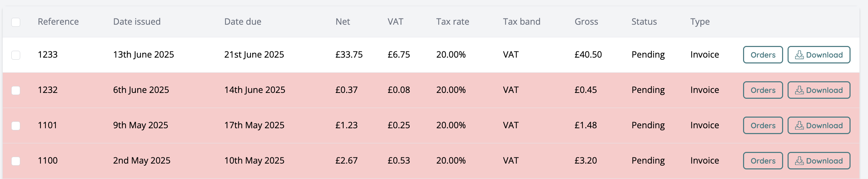Check the row for invoice 1101
868x179 pixels.
click(16, 126)
